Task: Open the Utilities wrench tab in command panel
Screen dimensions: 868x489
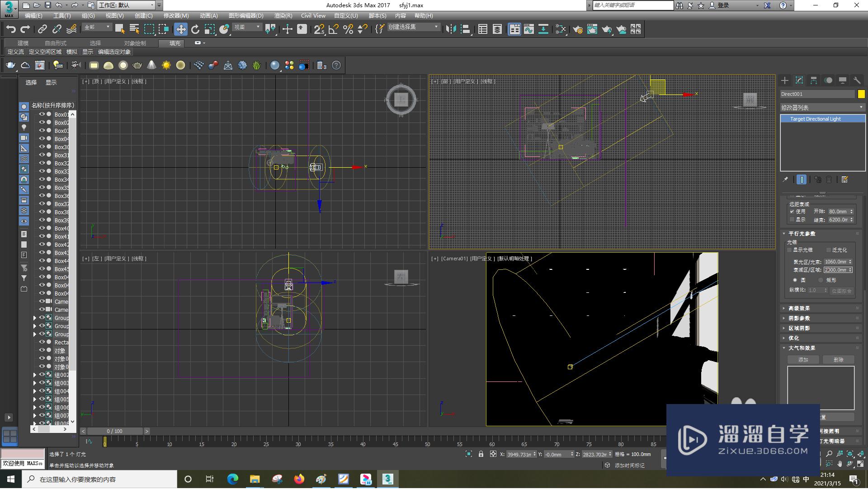Action: point(857,80)
